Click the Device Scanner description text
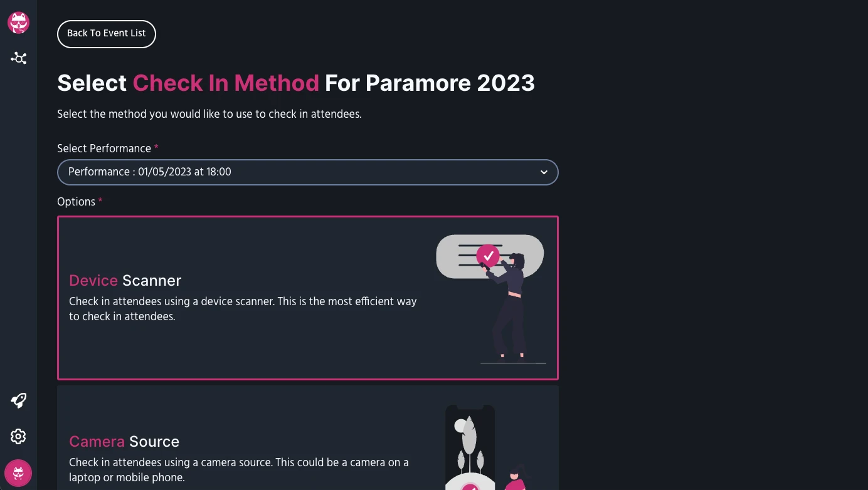The height and width of the screenshot is (490, 868). [x=243, y=309]
